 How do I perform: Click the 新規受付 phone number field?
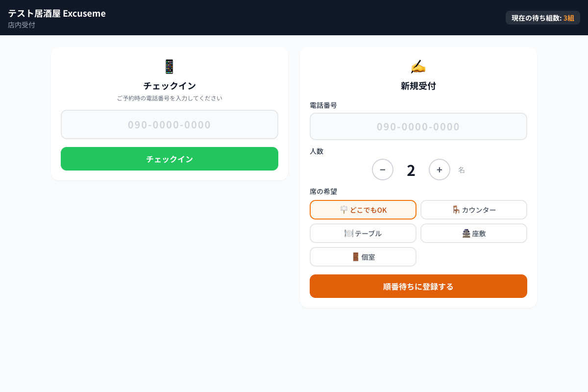click(x=418, y=126)
